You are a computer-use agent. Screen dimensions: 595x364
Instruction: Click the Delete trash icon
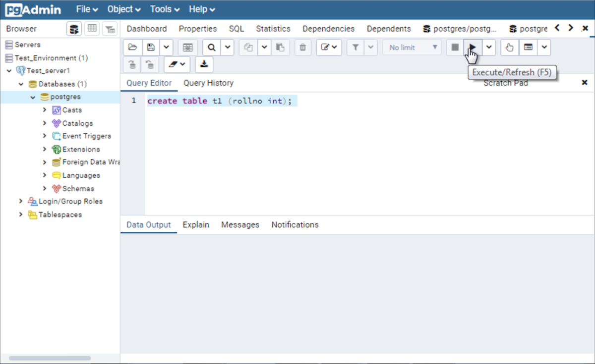coord(303,48)
